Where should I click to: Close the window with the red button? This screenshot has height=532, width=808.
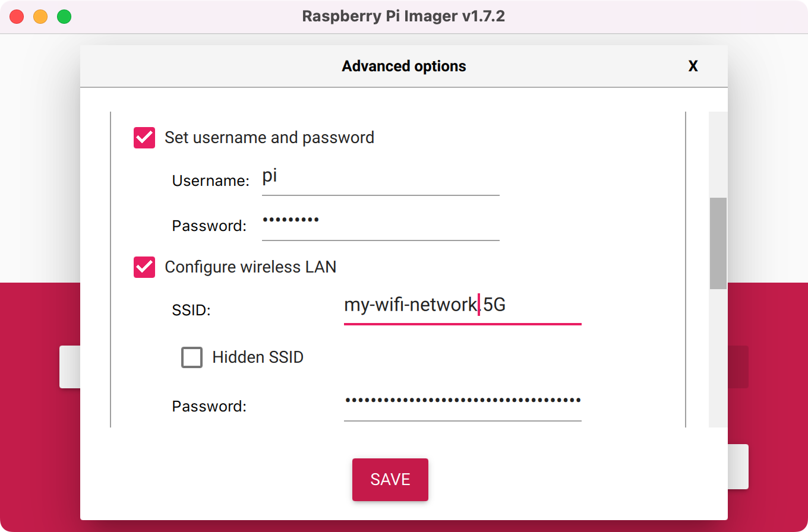tap(17, 17)
